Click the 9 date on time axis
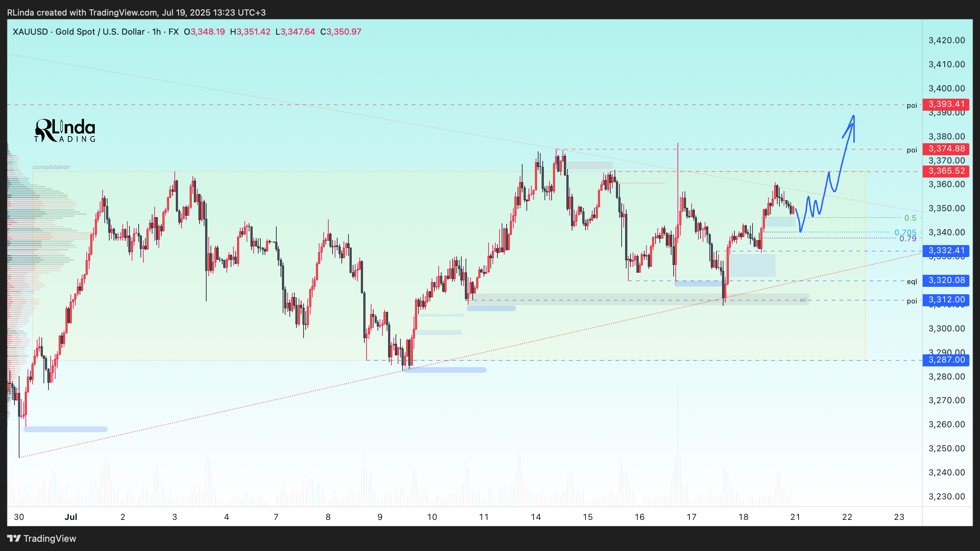Image resolution: width=980 pixels, height=551 pixels. (x=380, y=517)
